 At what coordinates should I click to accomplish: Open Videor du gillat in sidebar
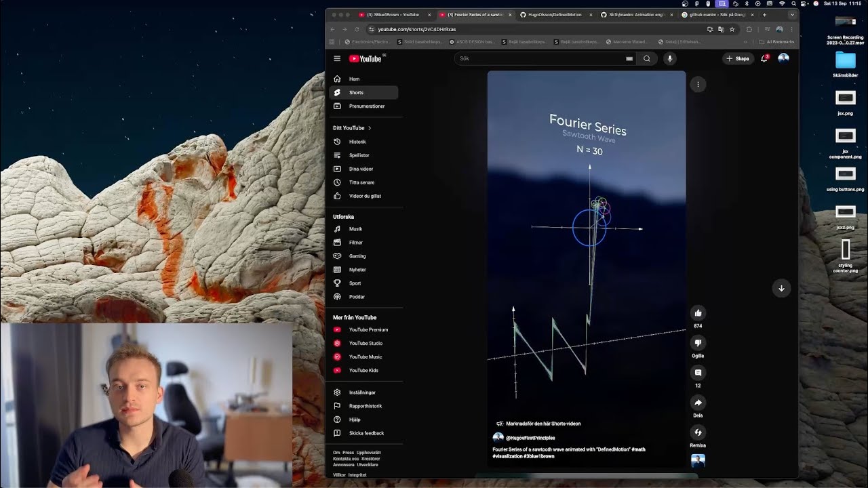click(x=364, y=196)
